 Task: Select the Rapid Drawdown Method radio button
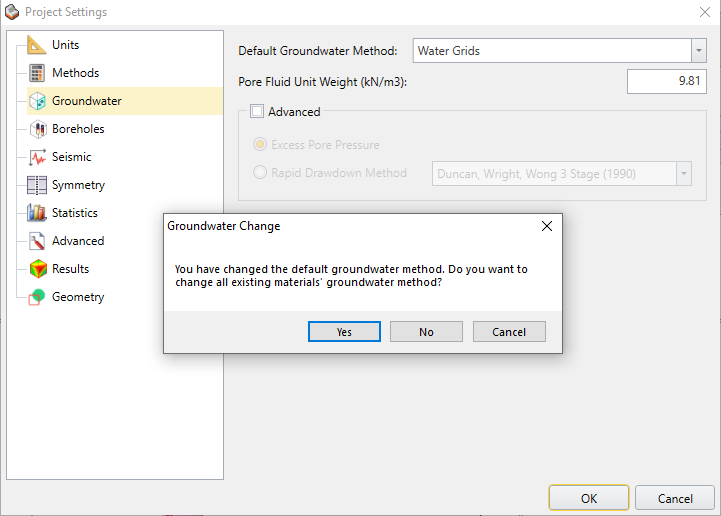(261, 173)
